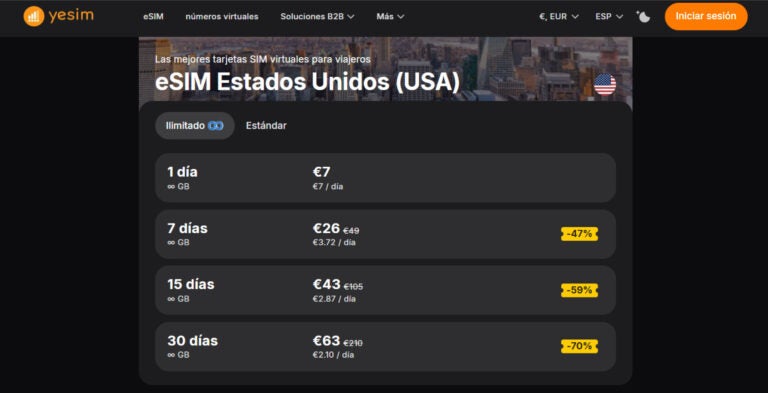Choose the 30 días plan
768x393 pixels.
click(x=385, y=346)
